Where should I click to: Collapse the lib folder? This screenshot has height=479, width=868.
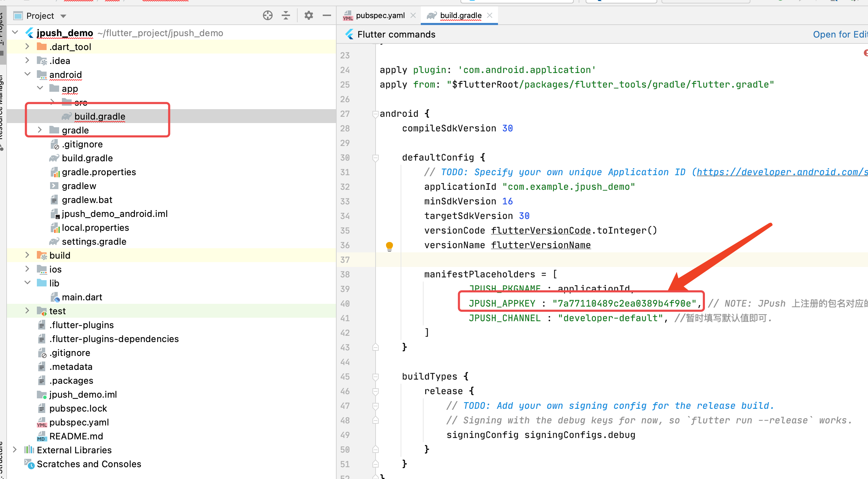pyautogui.click(x=27, y=283)
